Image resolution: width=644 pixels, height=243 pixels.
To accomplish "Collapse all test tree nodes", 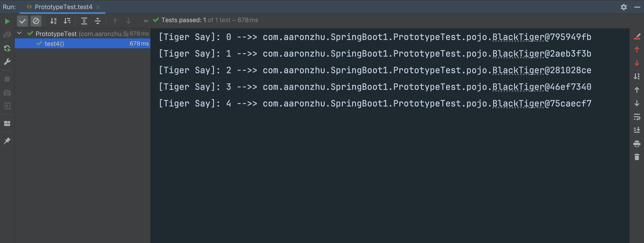I will 97,21.
